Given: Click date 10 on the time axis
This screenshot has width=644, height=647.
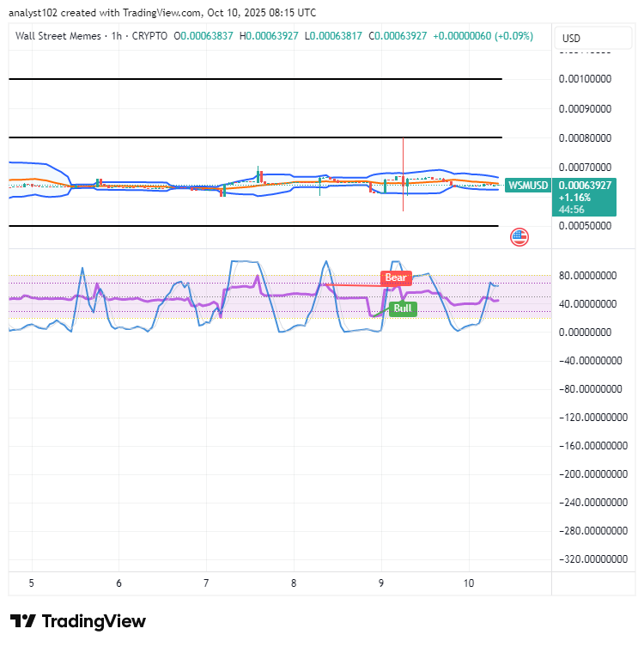Looking at the screenshot, I should (468, 583).
